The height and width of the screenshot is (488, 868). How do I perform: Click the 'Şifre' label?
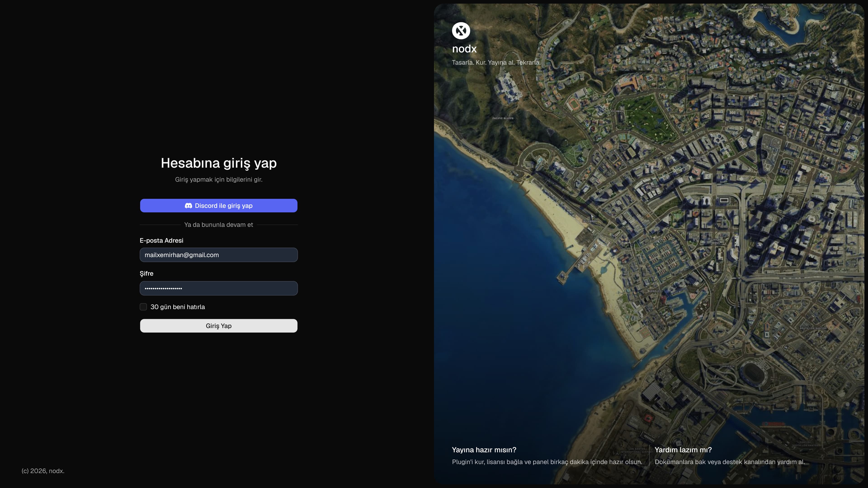pos(146,273)
